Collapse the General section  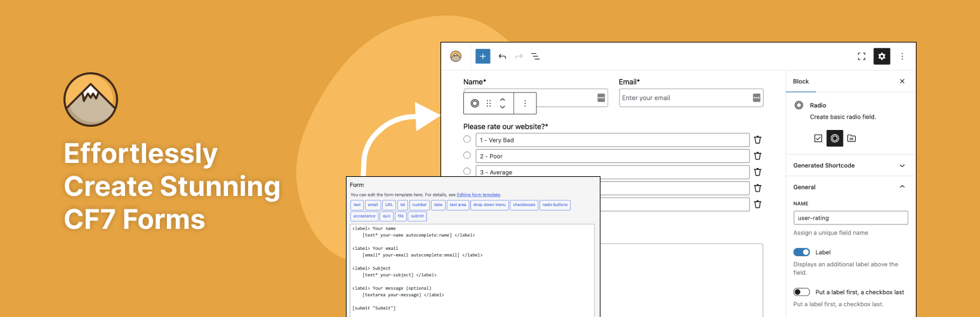click(x=850, y=187)
